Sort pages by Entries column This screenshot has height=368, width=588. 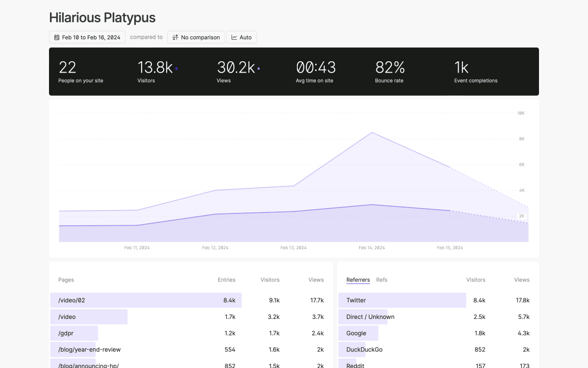[x=226, y=280]
